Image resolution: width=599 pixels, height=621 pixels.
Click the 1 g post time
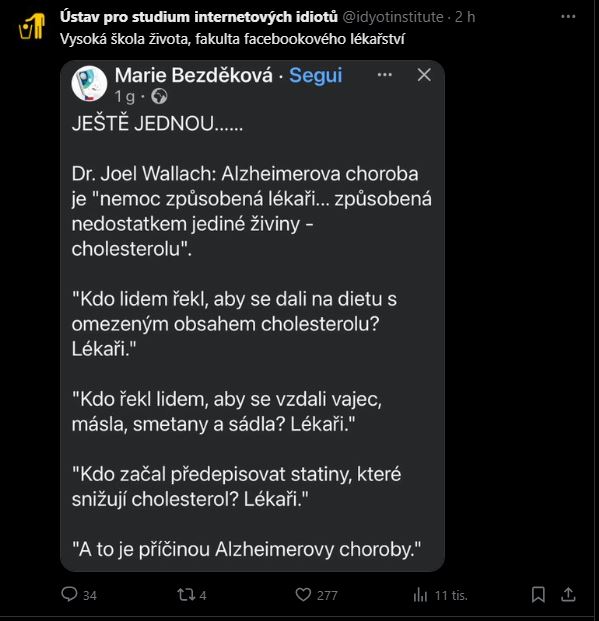pos(125,97)
